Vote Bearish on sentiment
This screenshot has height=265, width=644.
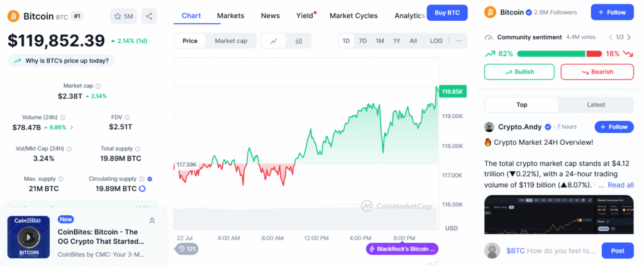pyautogui.click(x=597, y=72)
